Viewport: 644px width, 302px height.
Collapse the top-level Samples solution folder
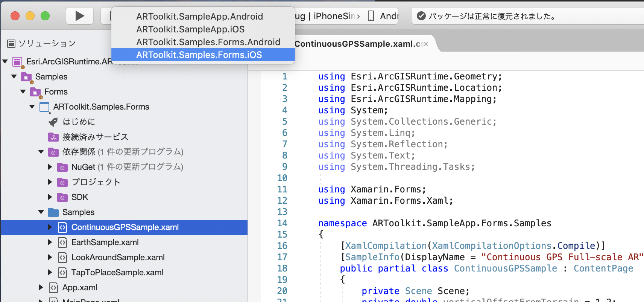click(x=14, y=76)
